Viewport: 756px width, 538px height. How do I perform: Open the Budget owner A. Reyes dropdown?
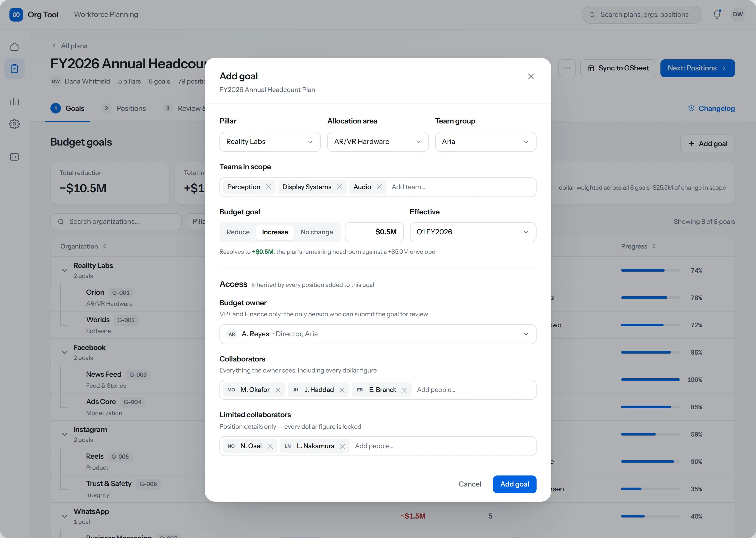(x=378, y=334)
